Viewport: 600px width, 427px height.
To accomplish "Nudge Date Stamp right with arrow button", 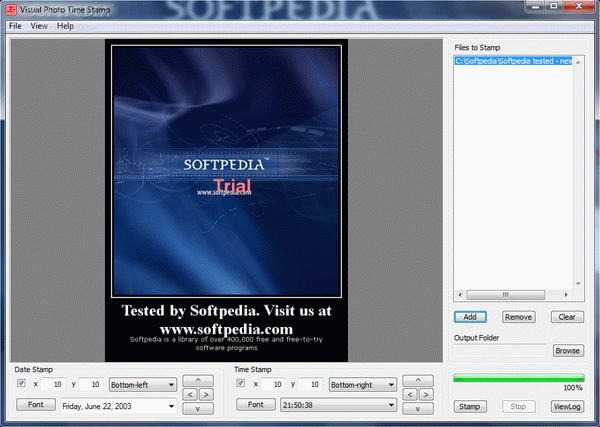I will tap(206, 394).
